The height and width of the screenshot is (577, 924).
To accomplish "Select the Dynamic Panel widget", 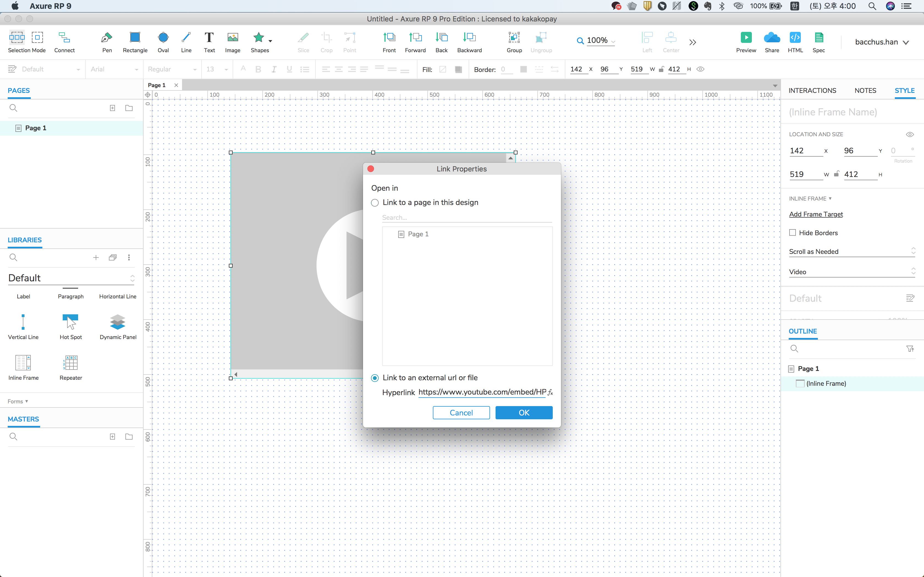I will (x=118, y=322).
